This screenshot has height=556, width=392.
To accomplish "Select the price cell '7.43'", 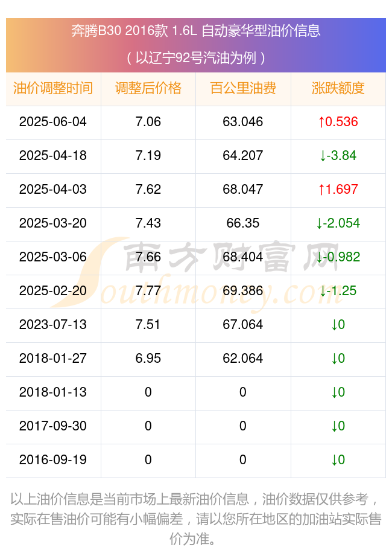I will tap(148, 223).
